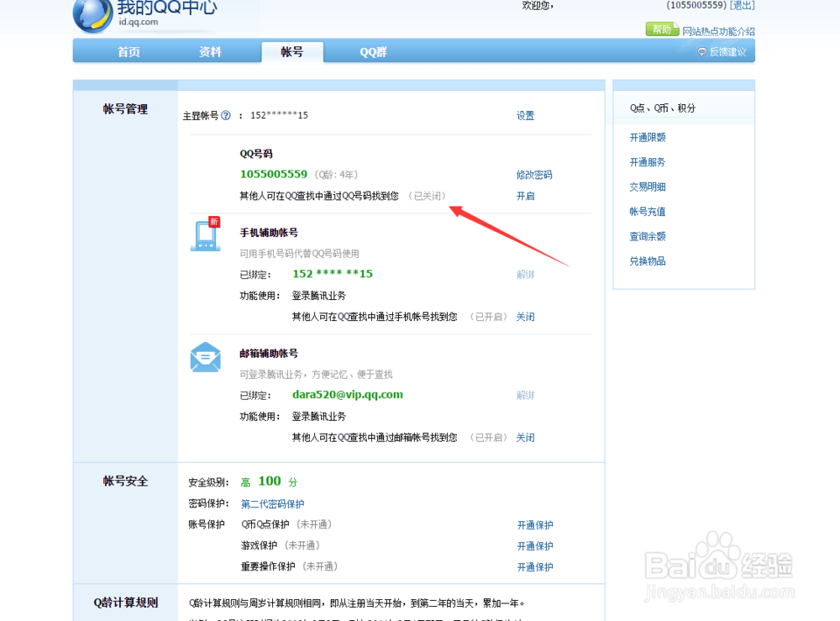Click 开启 to enable QQ number search
840x621 pixels.
[525, 196]
